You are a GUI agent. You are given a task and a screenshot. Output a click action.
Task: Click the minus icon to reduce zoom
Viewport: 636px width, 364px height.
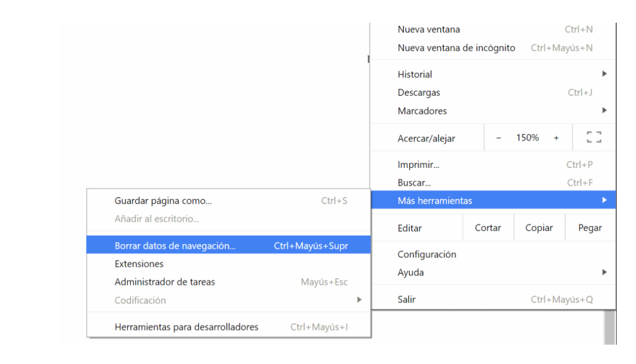click(x=498, y=137)
